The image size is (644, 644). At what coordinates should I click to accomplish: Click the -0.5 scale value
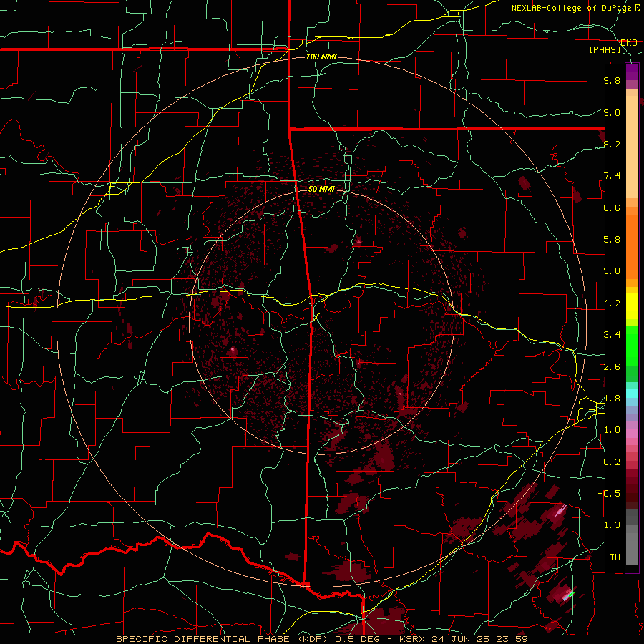[x=610, y=494]
